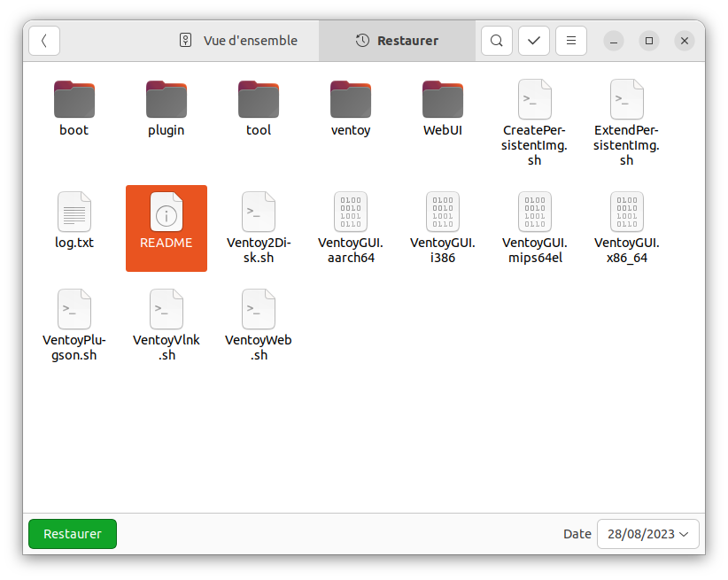Select the VentoyWeb.sh script
Viewport: 728px width, 580px height.
(258, 325)
